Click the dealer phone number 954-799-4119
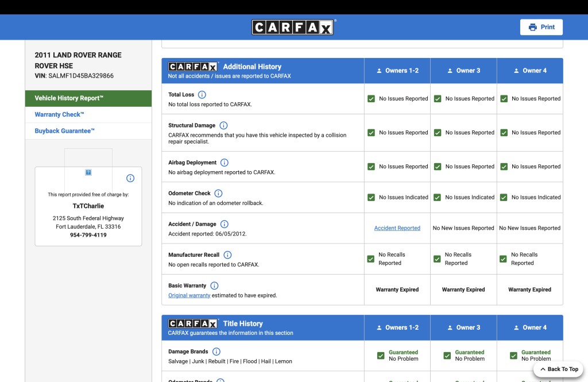Viewport: 588px width, 382px height. pyautogui.click(x=88, y=236)
